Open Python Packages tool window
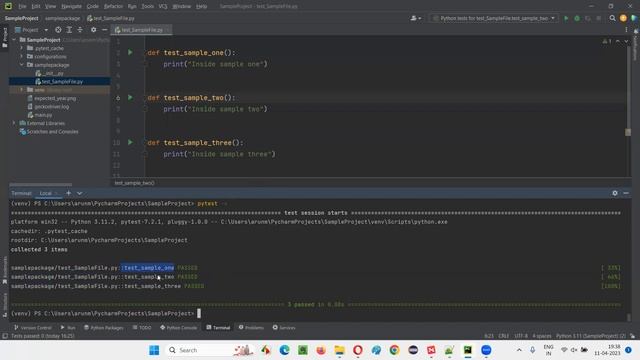The image size is (640, 360). 103,327
